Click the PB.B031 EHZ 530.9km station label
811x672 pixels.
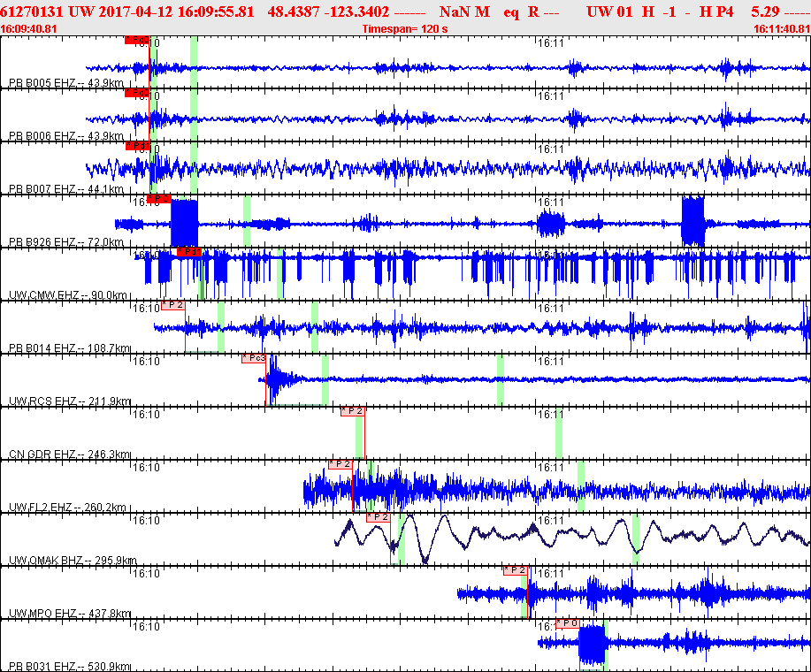pos(70,667)
